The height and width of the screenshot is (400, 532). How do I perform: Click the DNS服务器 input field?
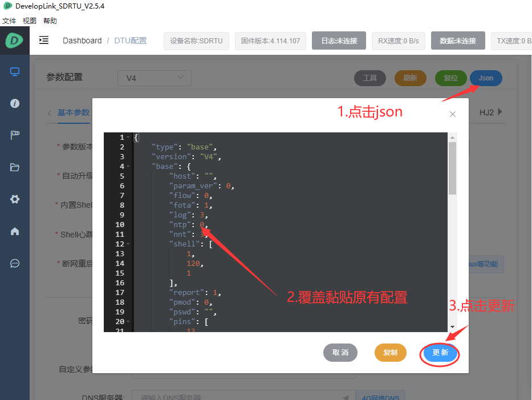coord(243,395)
